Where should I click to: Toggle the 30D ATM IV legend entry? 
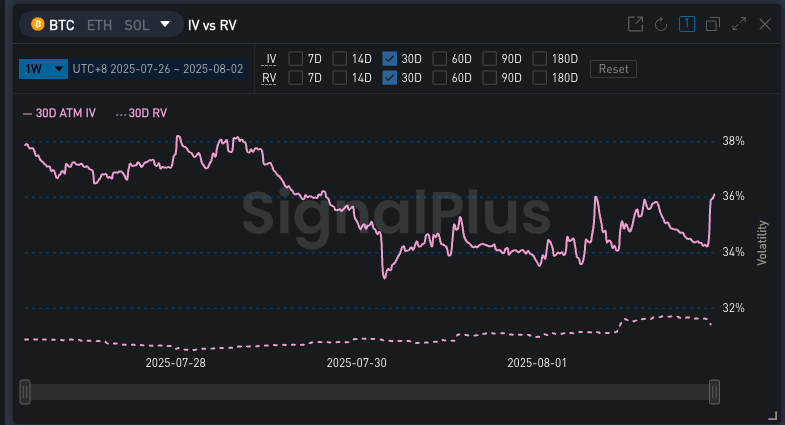(x=60, y=113)
